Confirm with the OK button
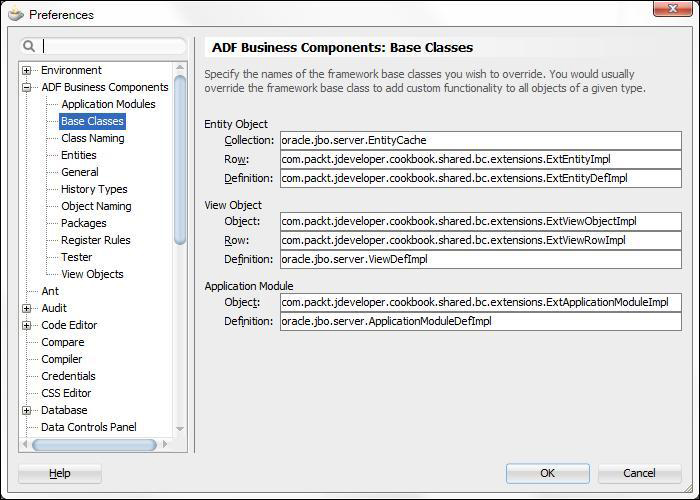This screenshot has height=500, width=700. [548, 473]
